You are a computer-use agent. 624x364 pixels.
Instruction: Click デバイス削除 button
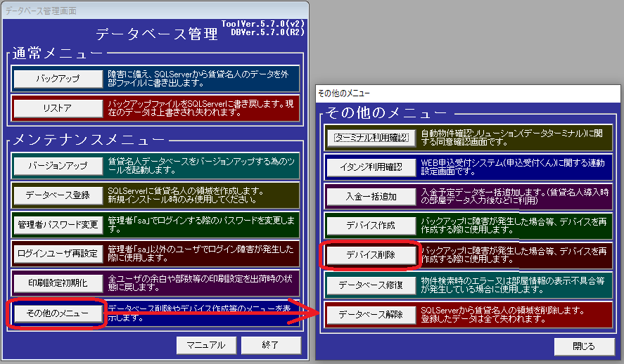point(371,255)
